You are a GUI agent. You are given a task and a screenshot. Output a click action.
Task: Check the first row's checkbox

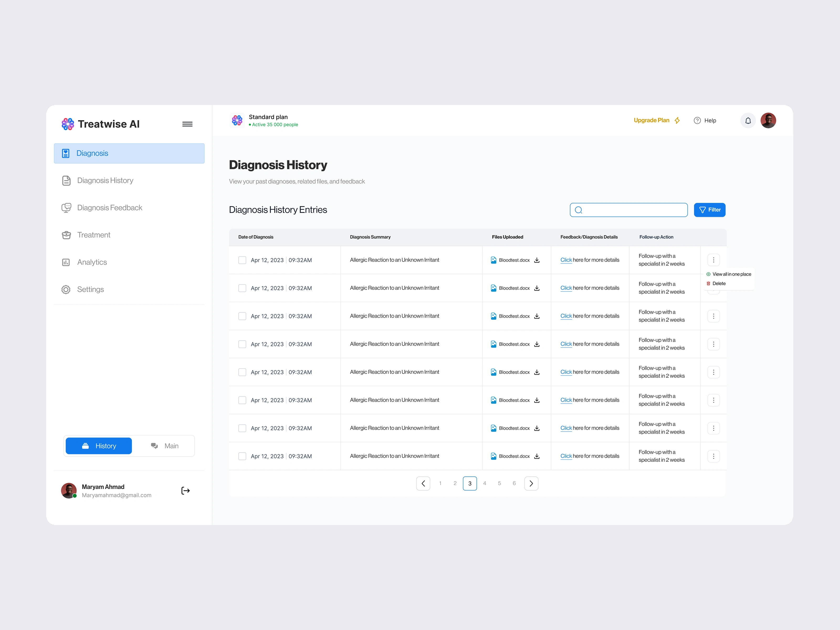pos(242,260)
